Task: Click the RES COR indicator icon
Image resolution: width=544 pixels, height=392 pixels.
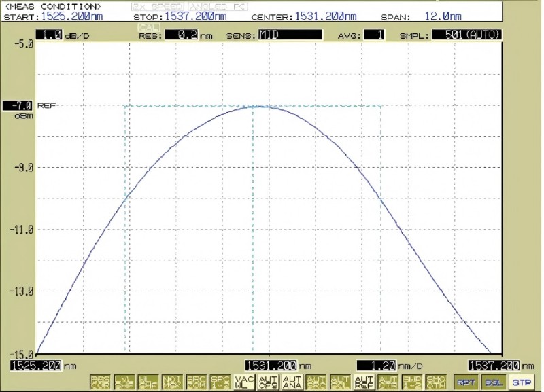Action: (x=100, y=382)
